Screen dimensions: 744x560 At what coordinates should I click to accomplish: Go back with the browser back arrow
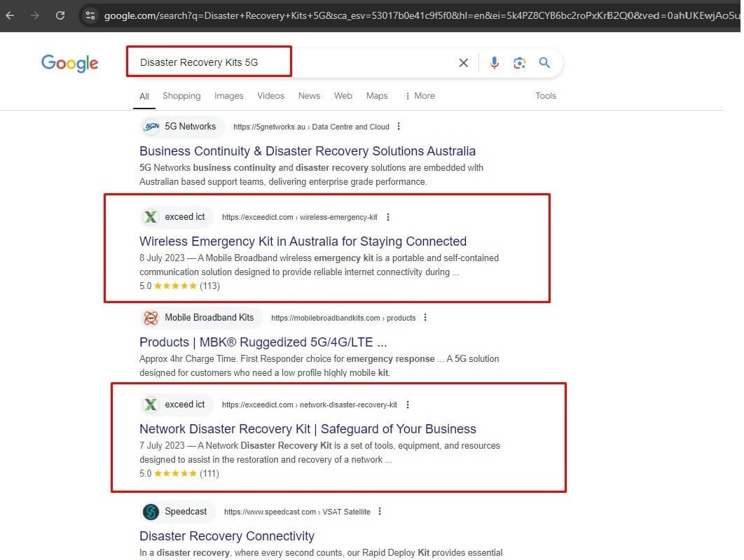click(x=10, y=15)
